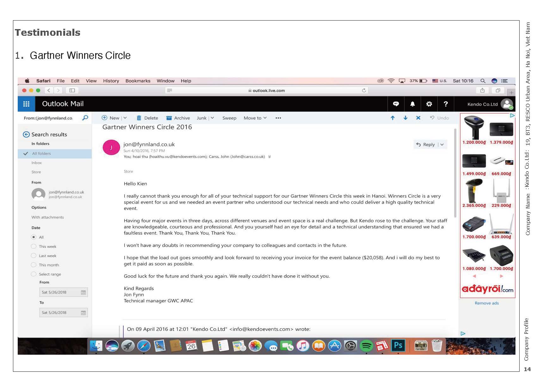Open Notification Center in the menu bar

504,81
